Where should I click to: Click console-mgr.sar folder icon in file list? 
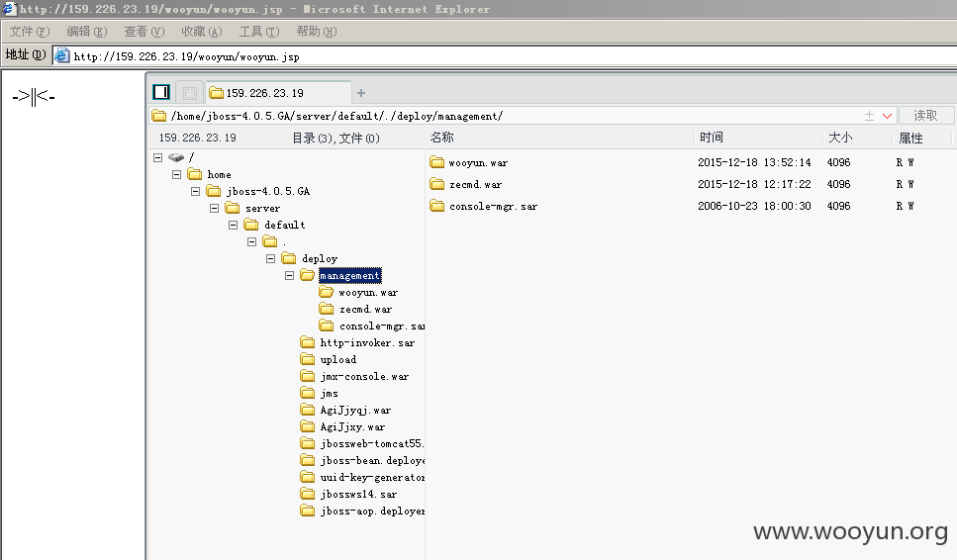pos(436,206)
